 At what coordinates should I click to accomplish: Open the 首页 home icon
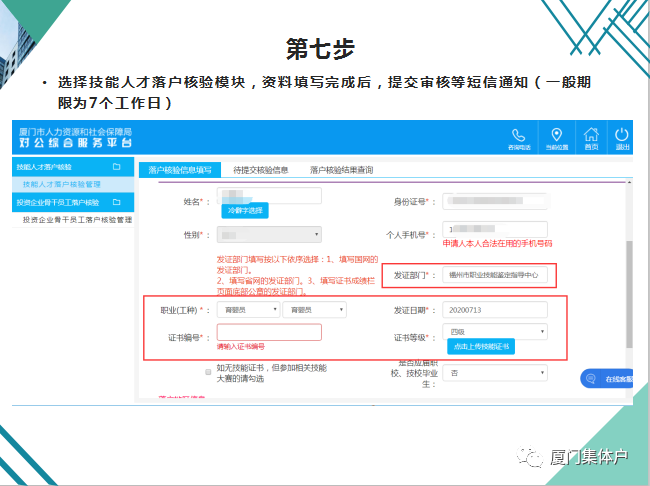(x=591, y=136)
